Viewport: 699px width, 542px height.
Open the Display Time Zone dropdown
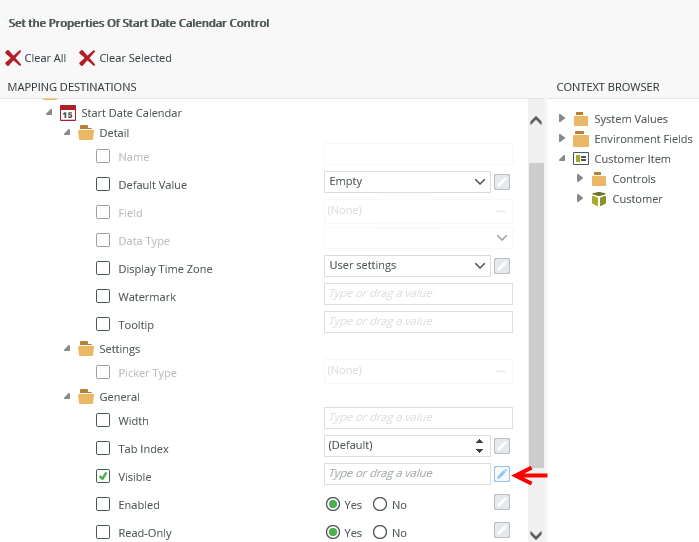(x=407, y=266)
